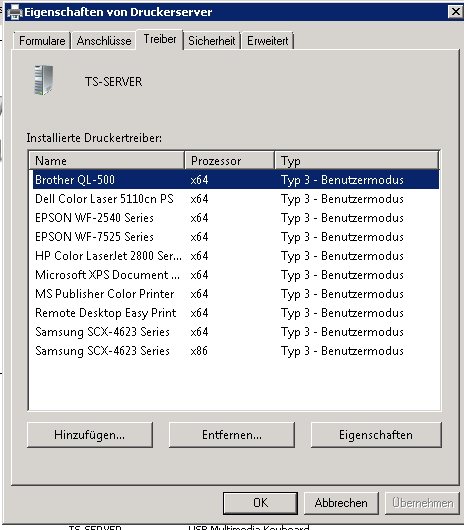Sort by the Prozessor column header

click(229, 161)
